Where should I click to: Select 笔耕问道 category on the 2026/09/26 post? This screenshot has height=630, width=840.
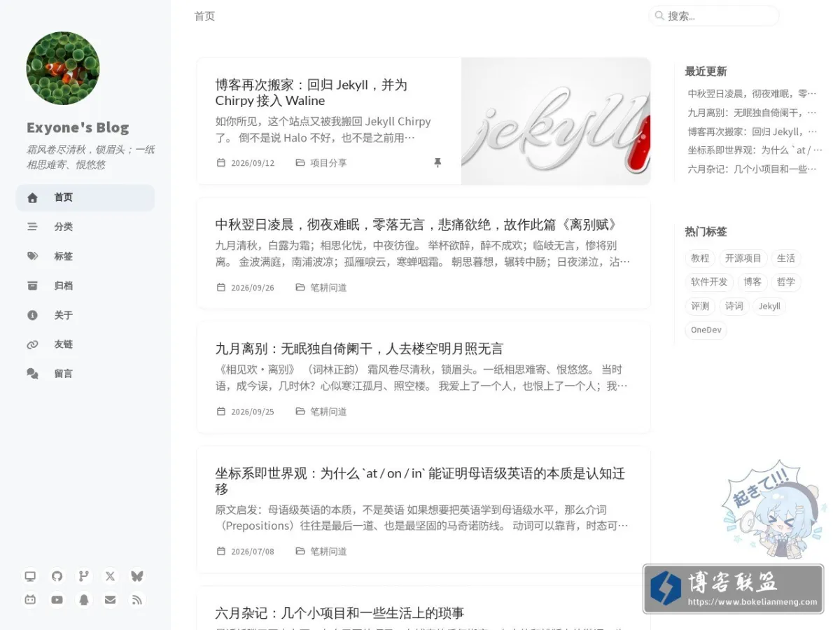328,288
